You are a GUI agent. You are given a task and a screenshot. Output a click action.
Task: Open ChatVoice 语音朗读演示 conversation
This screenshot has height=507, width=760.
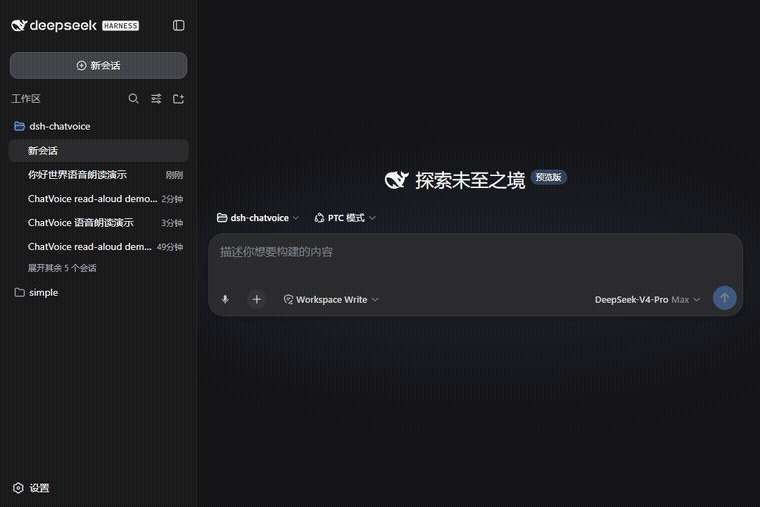98,222
